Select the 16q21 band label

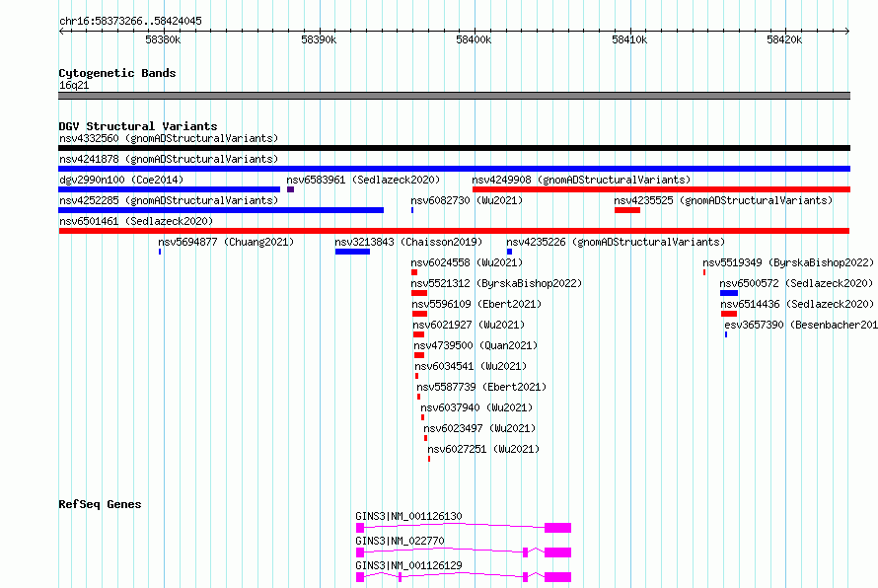click(x=74, y=86)
